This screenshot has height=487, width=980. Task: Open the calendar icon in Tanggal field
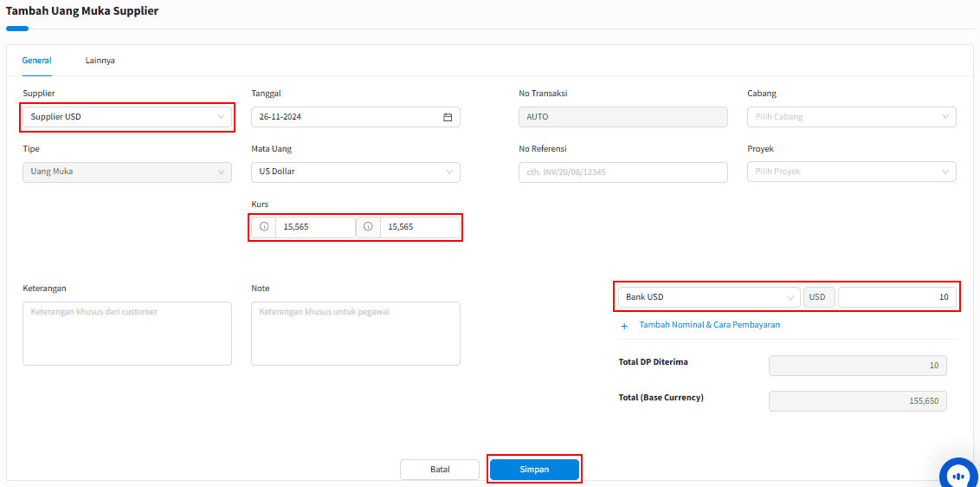[448, 117]
